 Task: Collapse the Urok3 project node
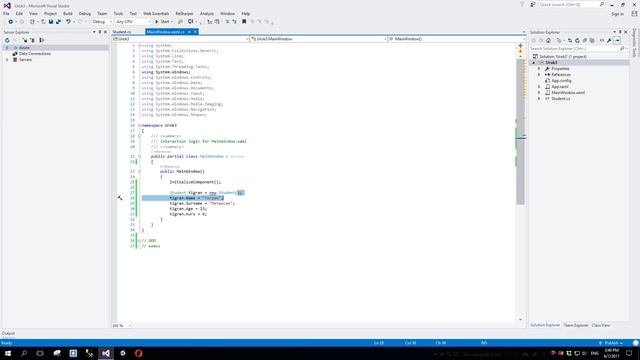tap(533, 62)
